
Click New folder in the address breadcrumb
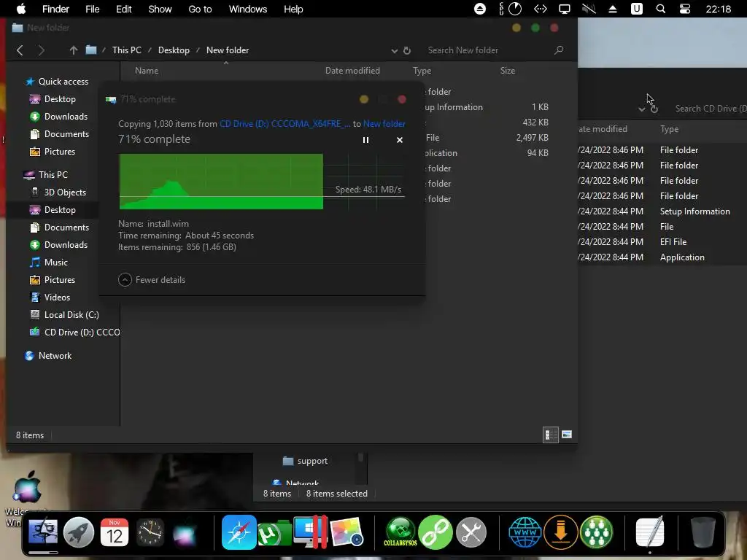click(x=228, y=50)
